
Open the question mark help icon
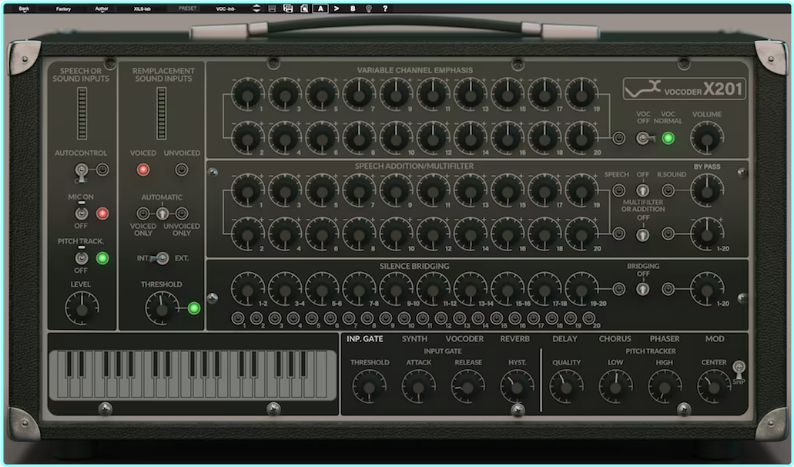[385, 9]
